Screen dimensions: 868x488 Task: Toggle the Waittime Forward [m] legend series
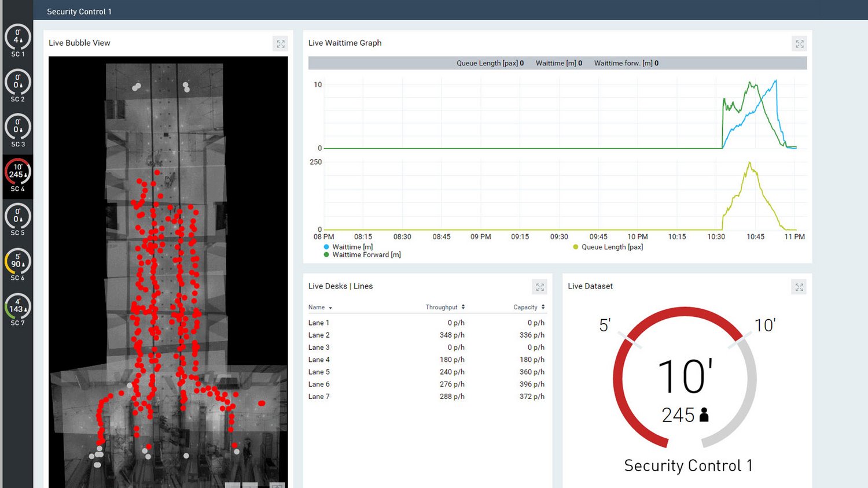pos(362,255)
